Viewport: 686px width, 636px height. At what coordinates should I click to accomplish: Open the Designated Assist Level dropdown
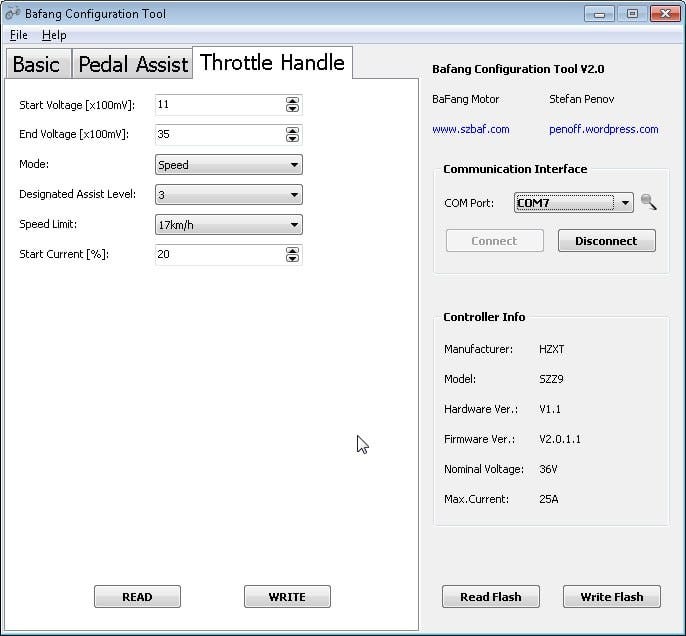229,195
